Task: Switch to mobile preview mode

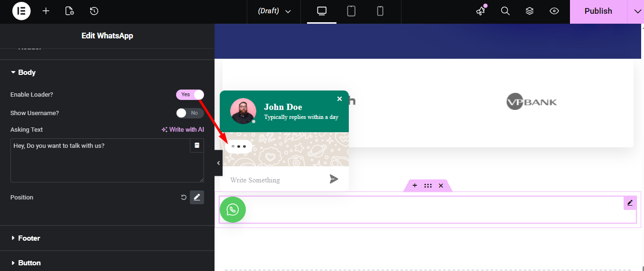Action: pos(380,11)
